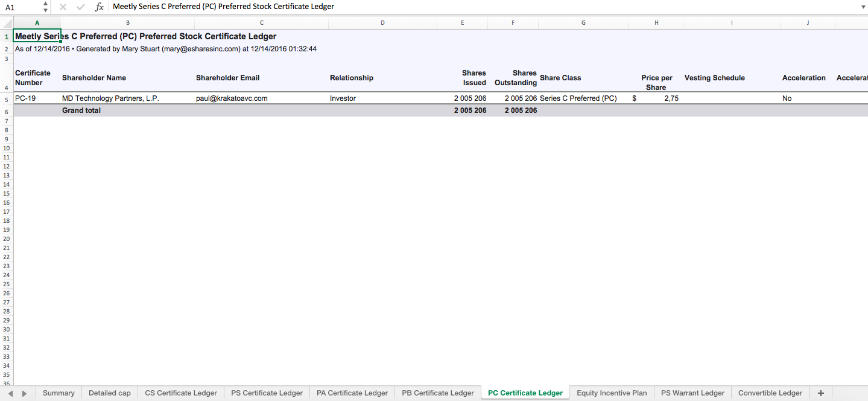Select the 2,75 price per share cell
The width and height of the screenshot is (868, 401).
pos(656,98)
